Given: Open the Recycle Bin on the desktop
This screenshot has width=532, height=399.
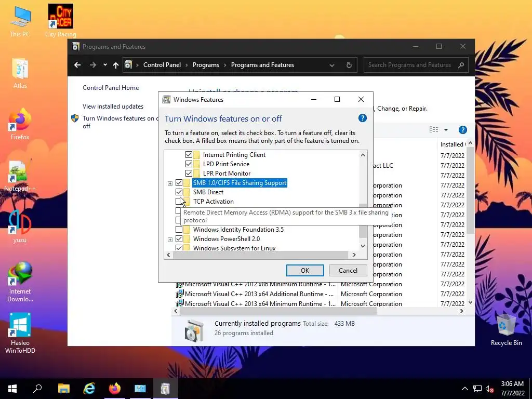Looking at the screenshot, I should (x=506, y=330).
